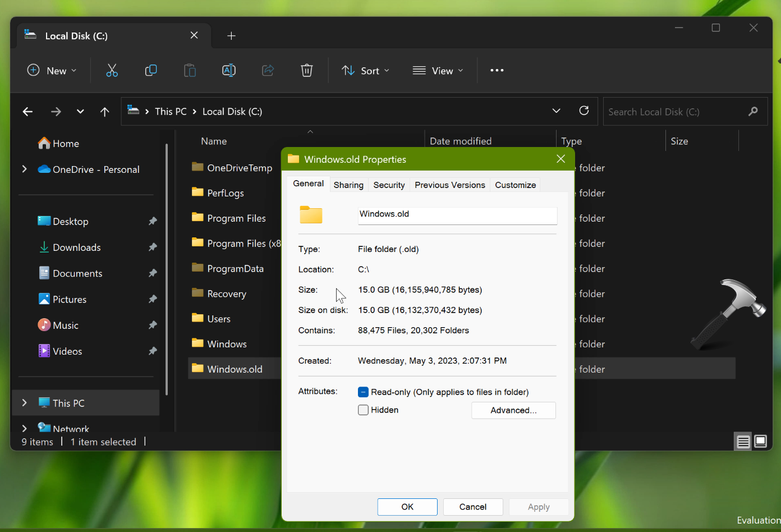Add a new tab with plus icon
The image size is (781, 532).
click(231, 36)
